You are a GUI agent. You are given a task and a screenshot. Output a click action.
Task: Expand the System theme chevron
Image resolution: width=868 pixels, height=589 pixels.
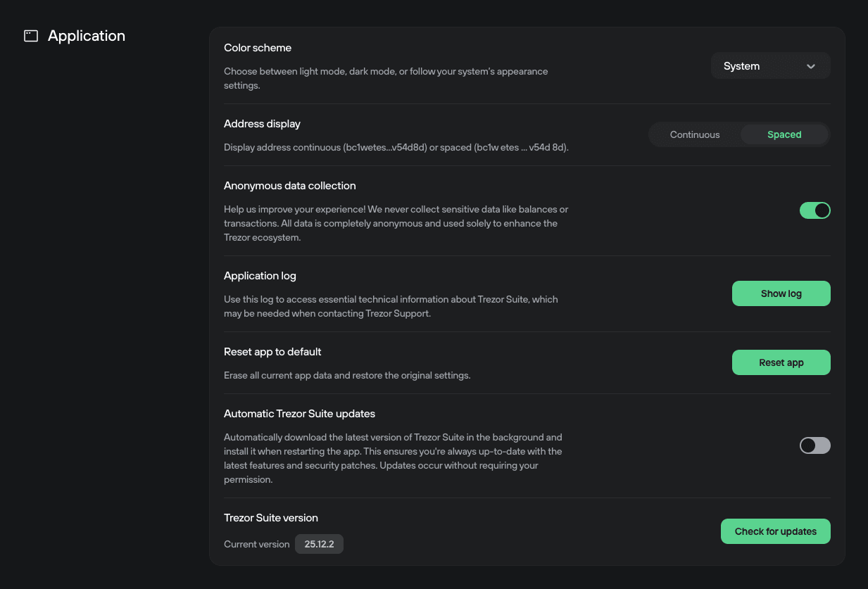pyautogui.click(x=811, y=65)
